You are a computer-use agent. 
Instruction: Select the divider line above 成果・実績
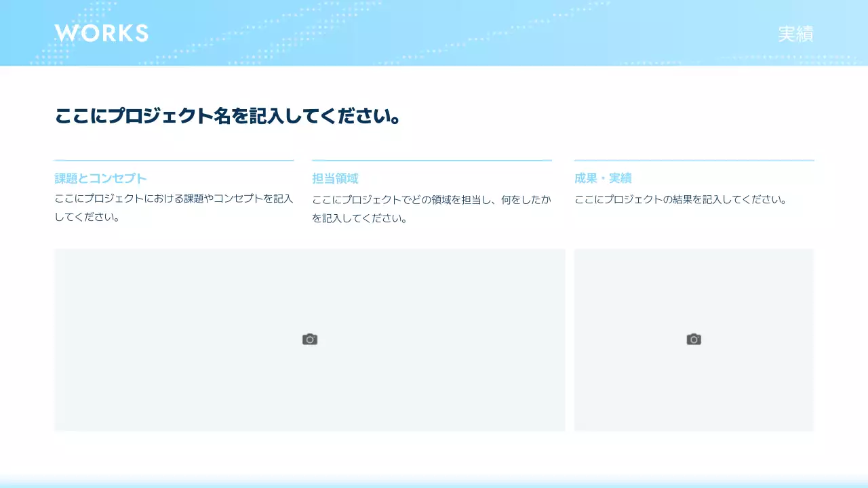pos(694,161)
